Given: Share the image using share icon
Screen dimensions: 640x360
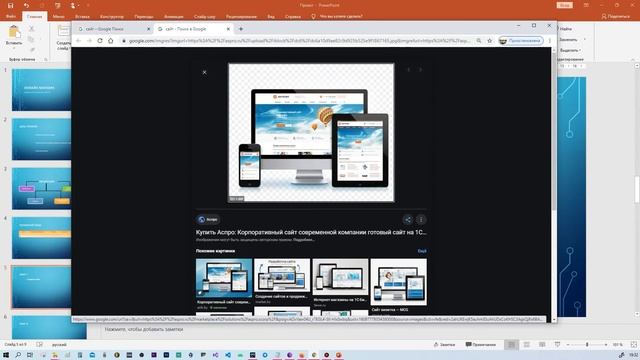Looking at the screenshot, I should tap(407, 220).
